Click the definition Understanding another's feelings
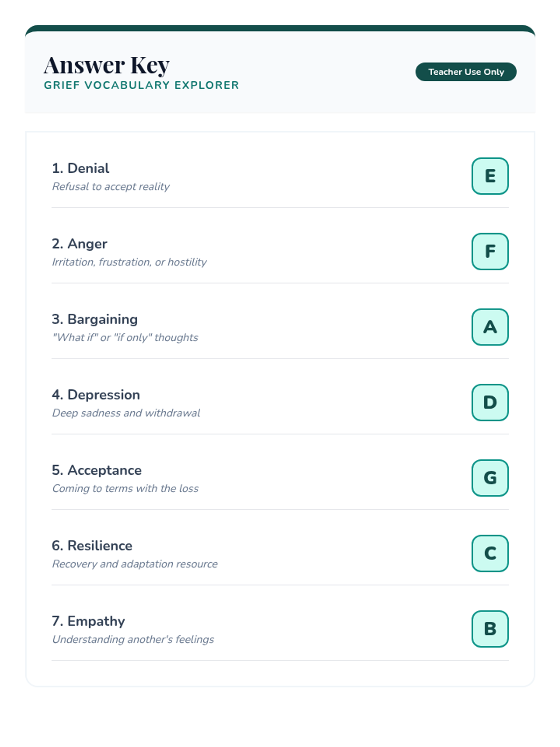 [x=133, y=640]
